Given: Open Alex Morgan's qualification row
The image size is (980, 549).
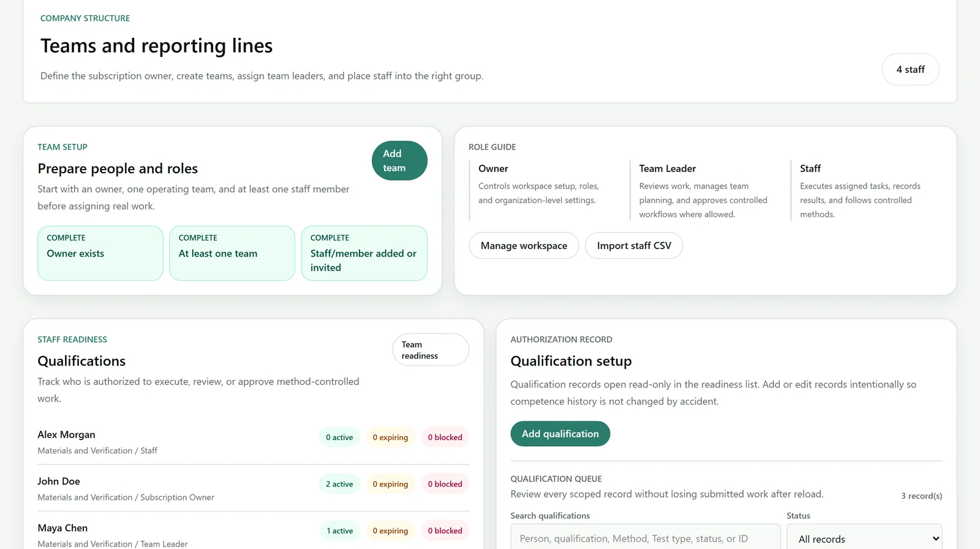Looking at the screenshot, I should [x=254, y=442].
